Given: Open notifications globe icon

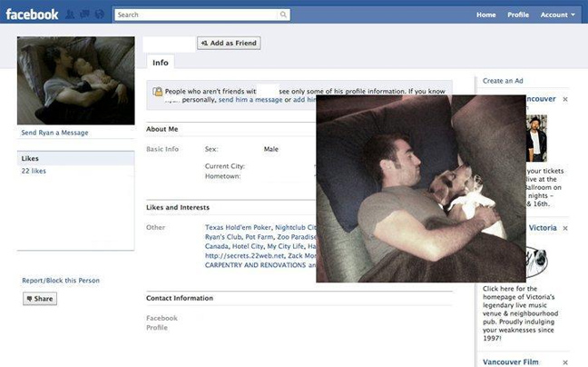Looking at the screenshot, I should [100, 15].
